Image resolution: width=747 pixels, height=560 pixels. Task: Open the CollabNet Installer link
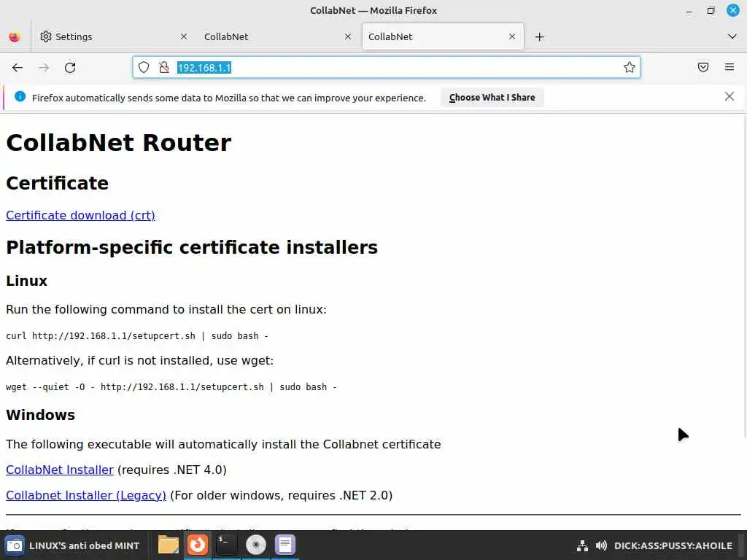(x=60, y=470)
